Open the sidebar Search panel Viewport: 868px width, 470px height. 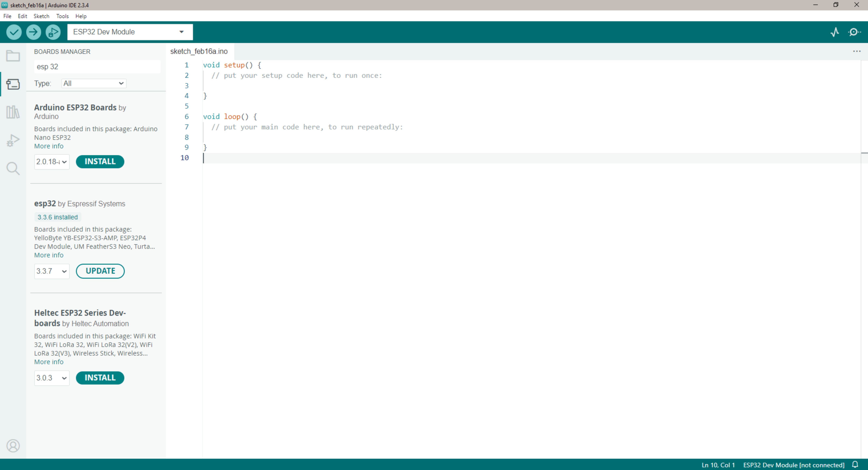[13, 168]
